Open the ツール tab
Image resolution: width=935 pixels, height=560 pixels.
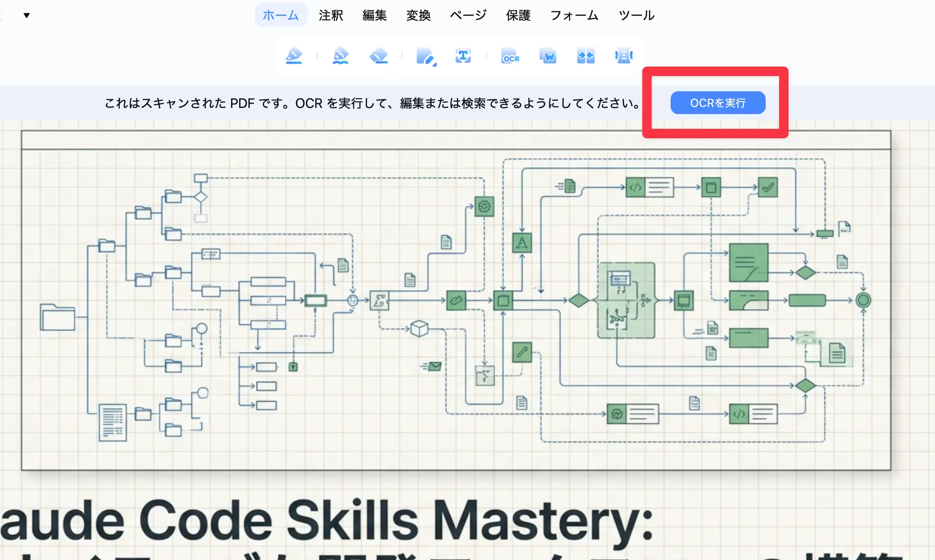click(x=637, y=15)
